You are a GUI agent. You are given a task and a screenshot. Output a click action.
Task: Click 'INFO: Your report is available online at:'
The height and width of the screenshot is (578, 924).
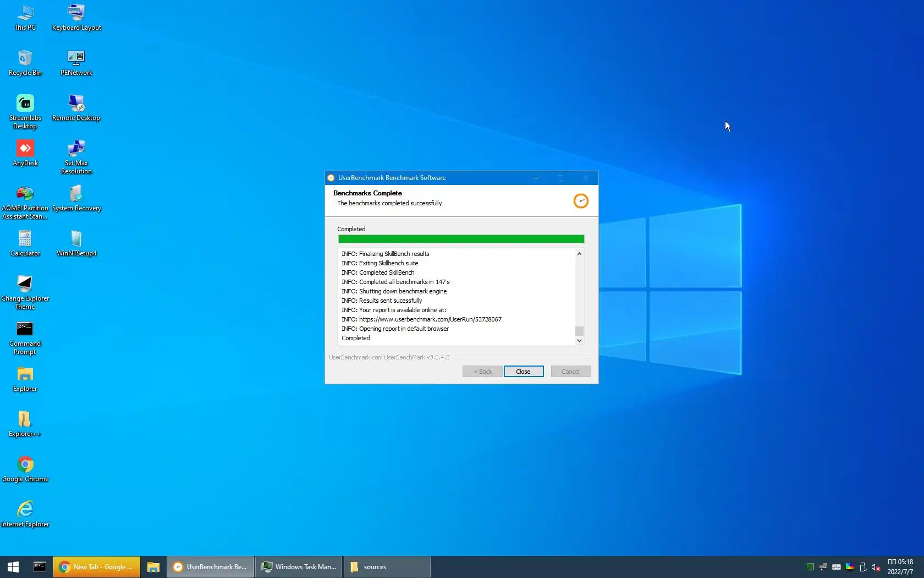point(394,310)
